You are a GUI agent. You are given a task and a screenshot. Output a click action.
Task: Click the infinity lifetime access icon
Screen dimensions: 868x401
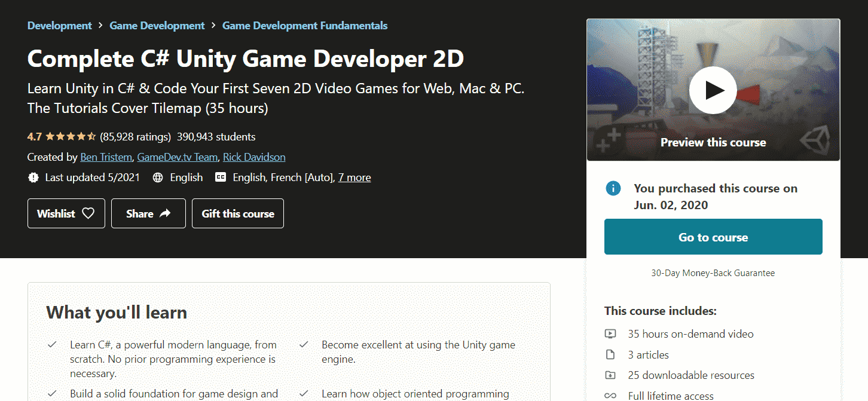pos(610,396)
